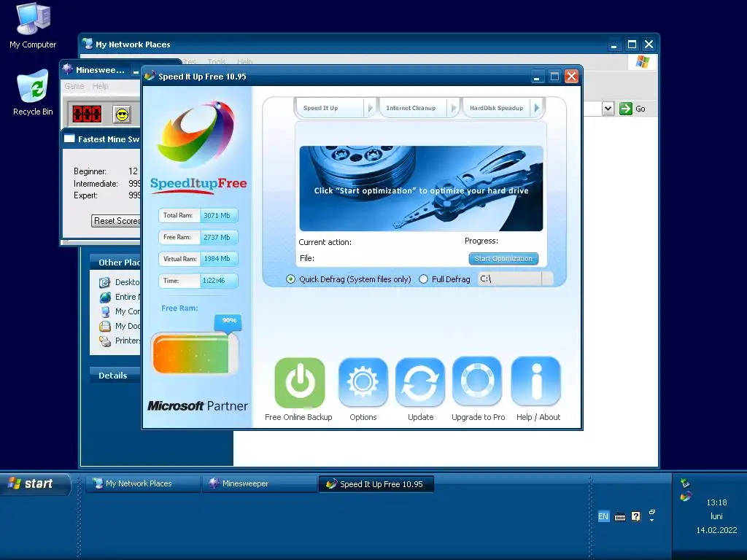Click the Speed It Up tray icon

coord(686,497)
